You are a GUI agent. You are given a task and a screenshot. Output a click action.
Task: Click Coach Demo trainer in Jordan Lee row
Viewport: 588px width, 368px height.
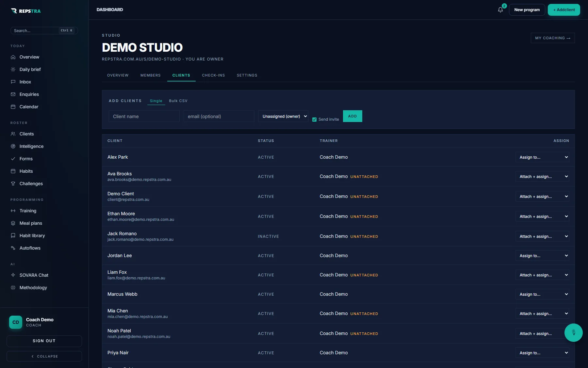coord(334,255)
